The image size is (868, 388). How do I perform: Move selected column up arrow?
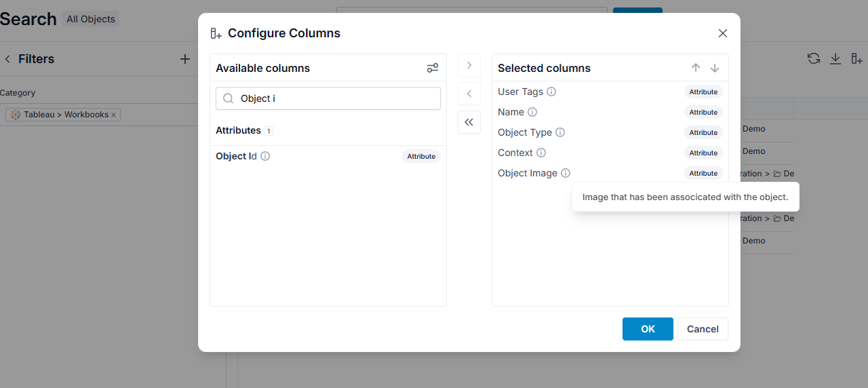click(x=696, y=68)
